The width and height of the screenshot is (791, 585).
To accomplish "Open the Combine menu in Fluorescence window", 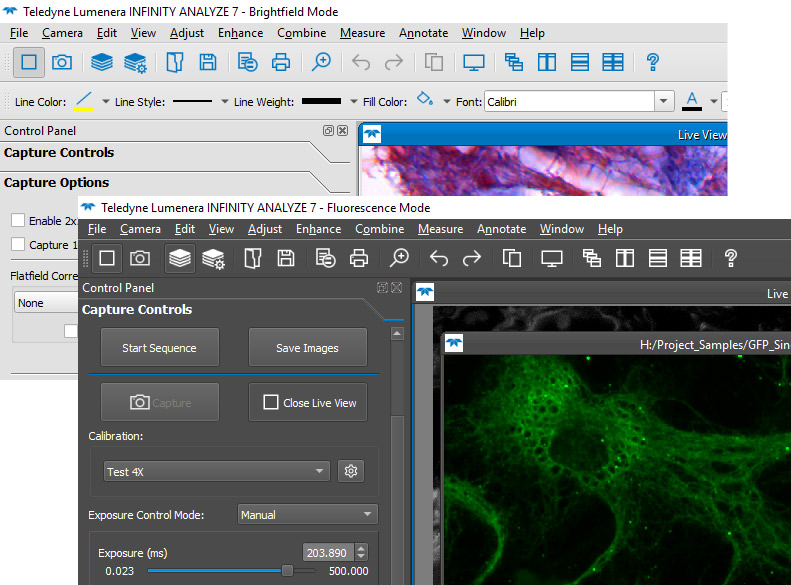I will (379, 229).
